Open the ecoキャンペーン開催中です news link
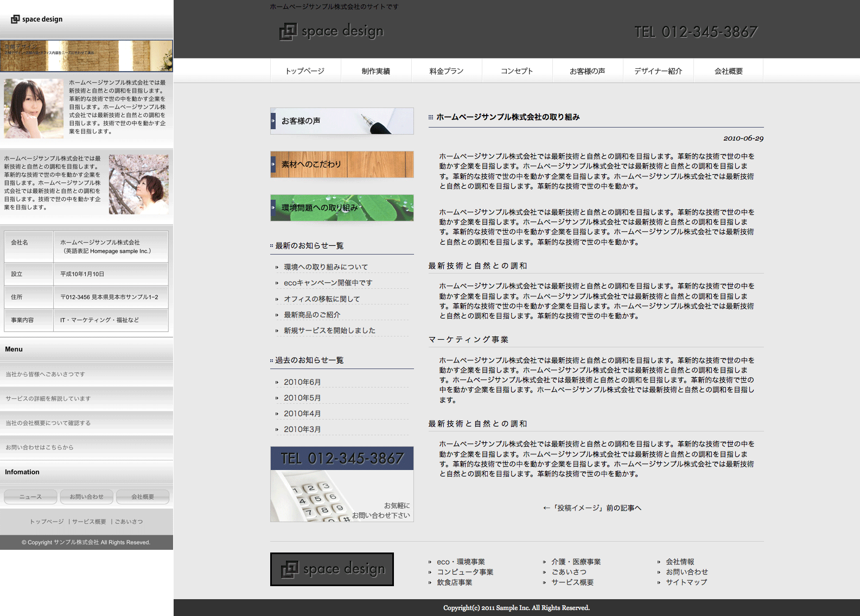The width and height of the screenshot is (860, 616). click(328, 283)
